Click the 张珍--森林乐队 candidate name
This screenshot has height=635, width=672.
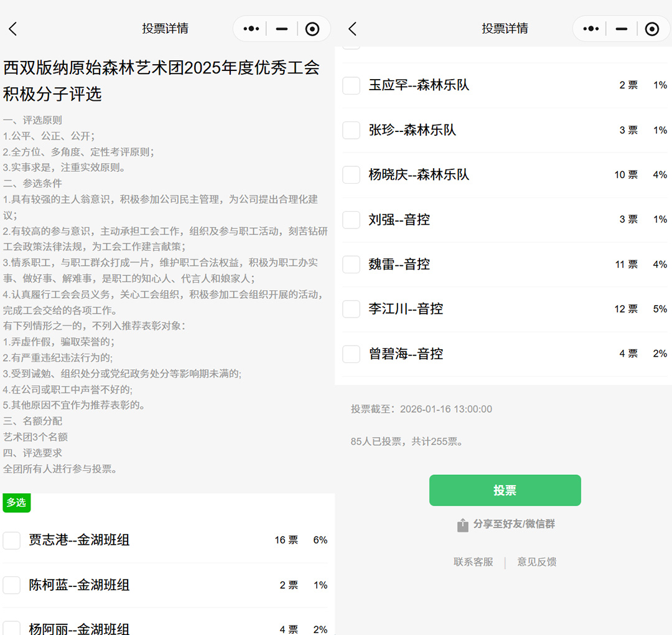coord(412,130)
